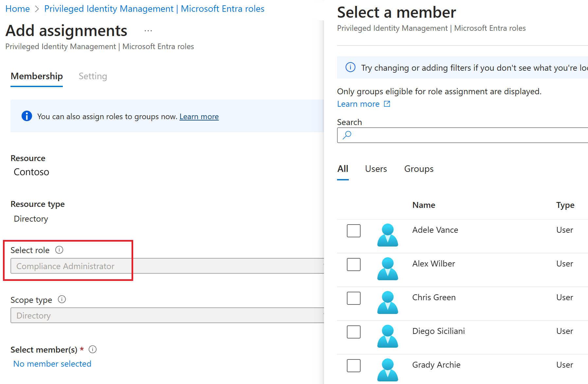Open the No member selected link
588x384 pixels.
tap(52, 364)
